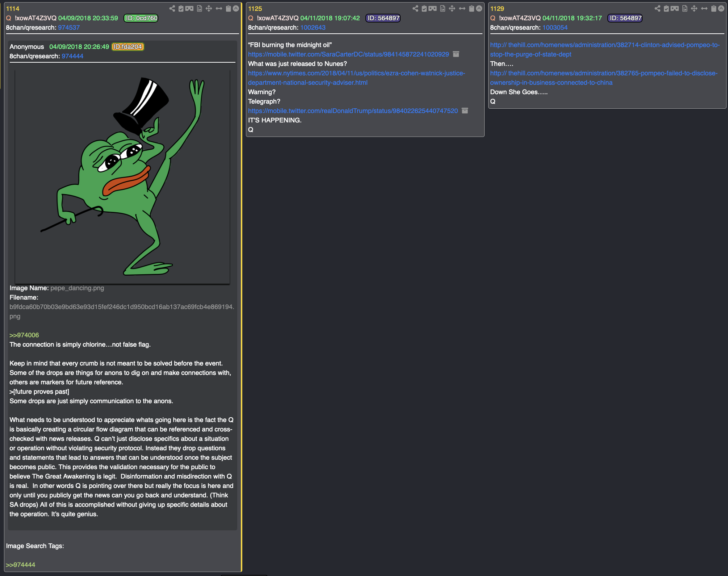
Task: Click the horizontal arrows icon on post 1129
Action: pos(704,8)
